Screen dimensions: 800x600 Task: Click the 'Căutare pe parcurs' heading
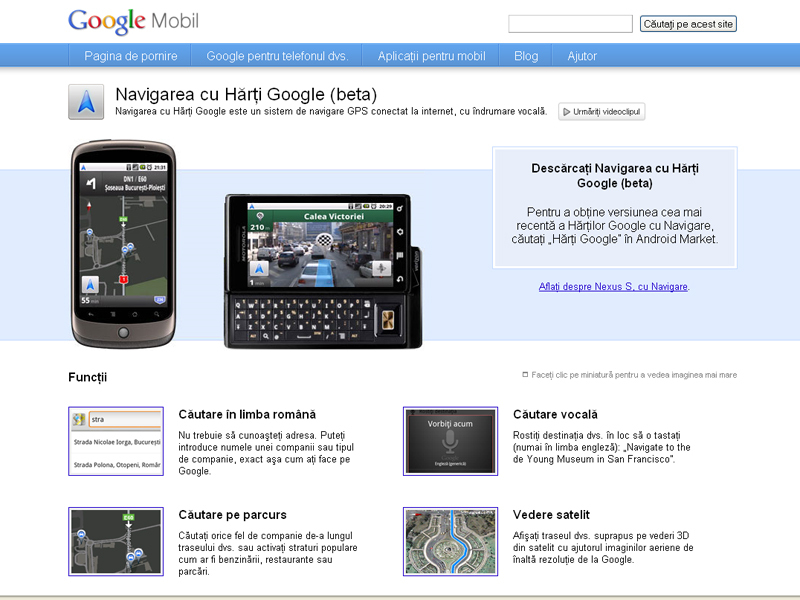pos(232,515)
